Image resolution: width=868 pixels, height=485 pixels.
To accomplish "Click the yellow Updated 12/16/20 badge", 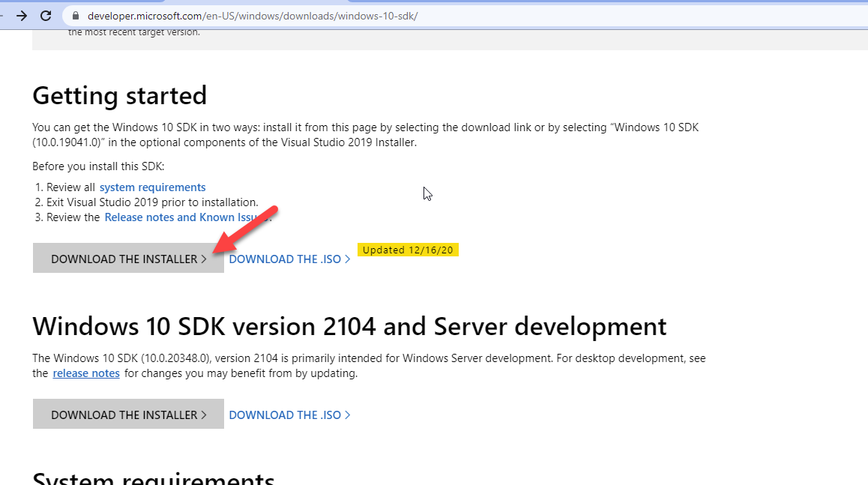I will tap(408, 250).
